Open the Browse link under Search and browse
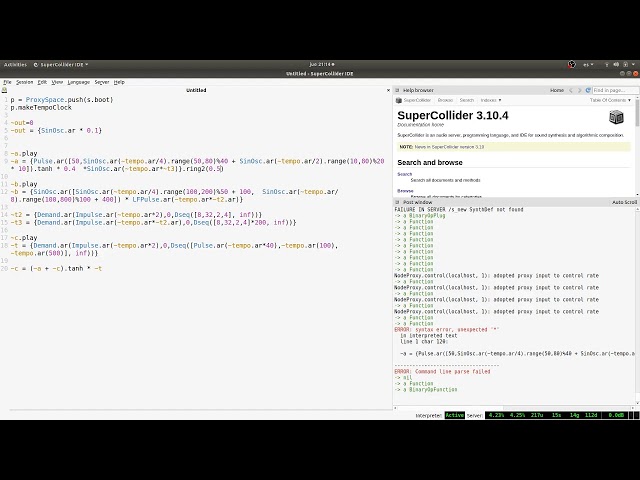Screen dimensions: 640x480 point(405,191)
